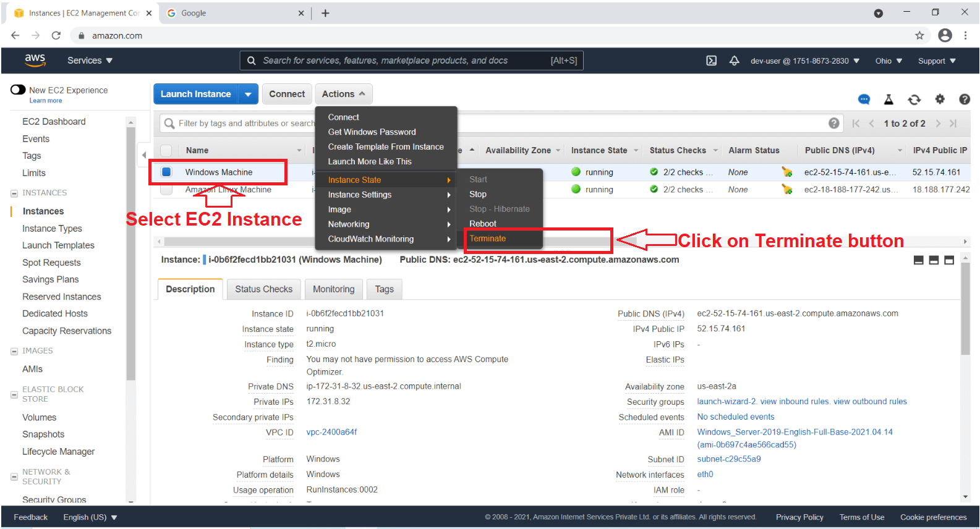Switch details pane to bottom split layout icon
The height and width of the screenshot is (529, 980).
[918, 260]
